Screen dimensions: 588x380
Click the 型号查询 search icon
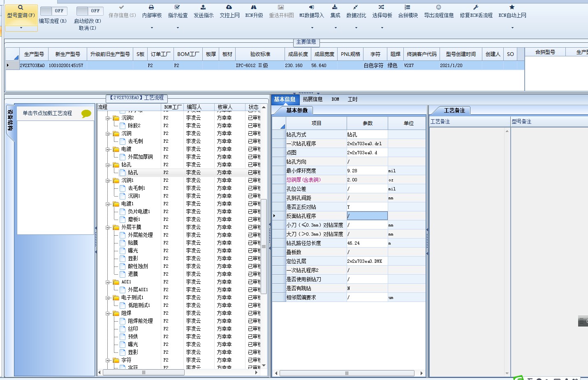(21, 7)
